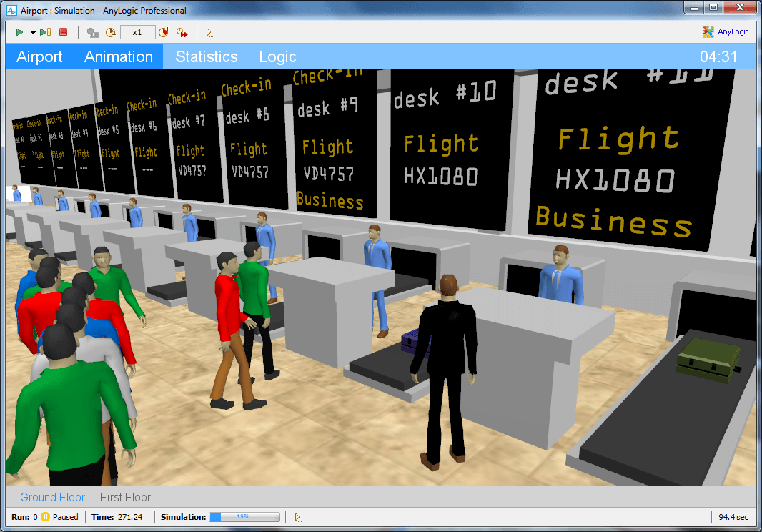
Task: Click the x1 speed field
Action: [x=137, y=32]
